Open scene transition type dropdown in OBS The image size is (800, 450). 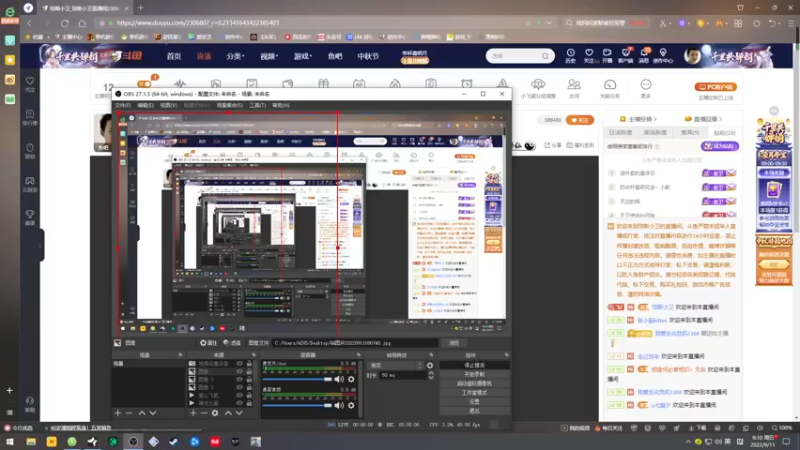[396, 365]
